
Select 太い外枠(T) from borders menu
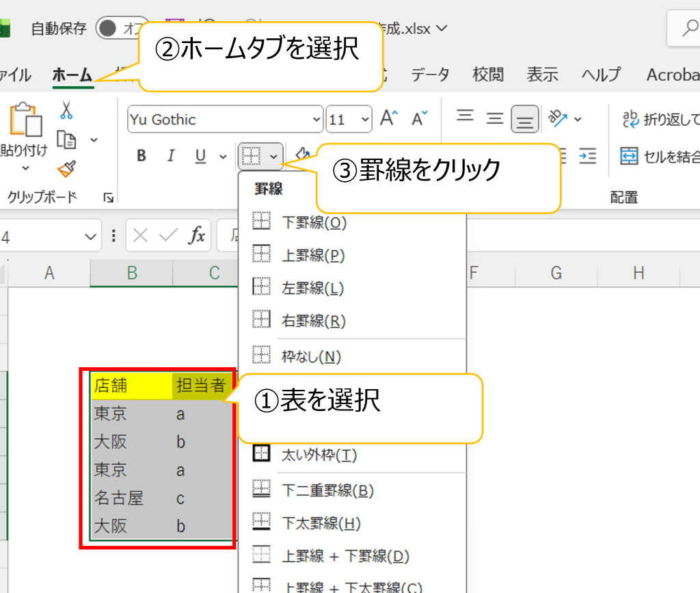319,454
